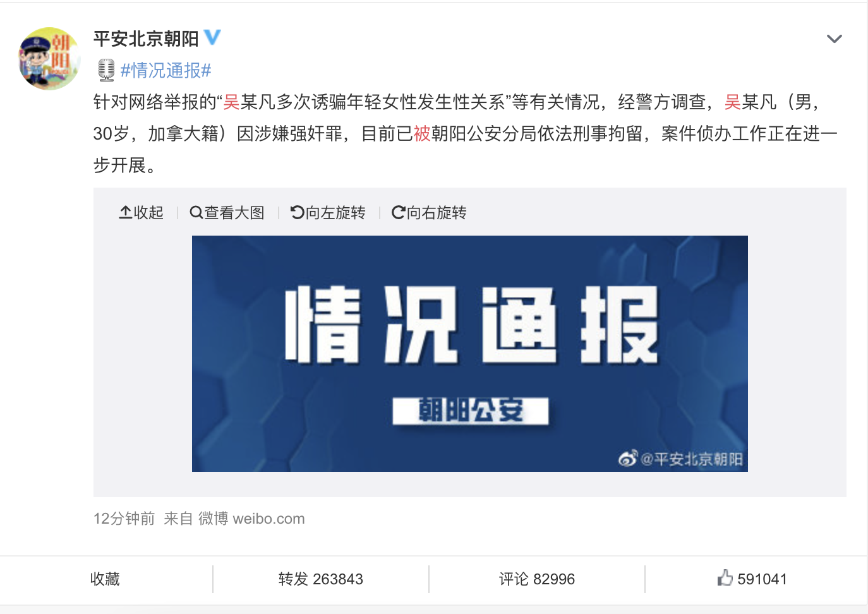Screen dimensions: 868x614
Task: Click the 情况通报 banner image
Action: [470, 354]
